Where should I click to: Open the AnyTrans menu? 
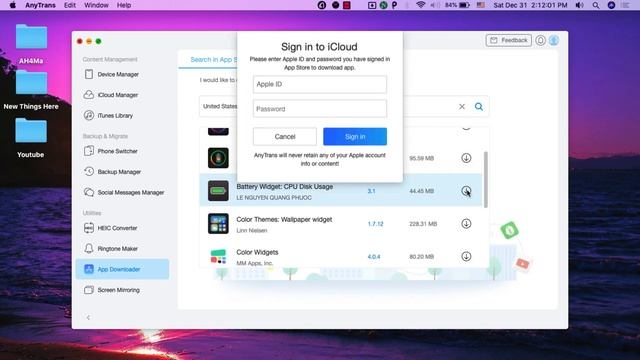point(40,5)
